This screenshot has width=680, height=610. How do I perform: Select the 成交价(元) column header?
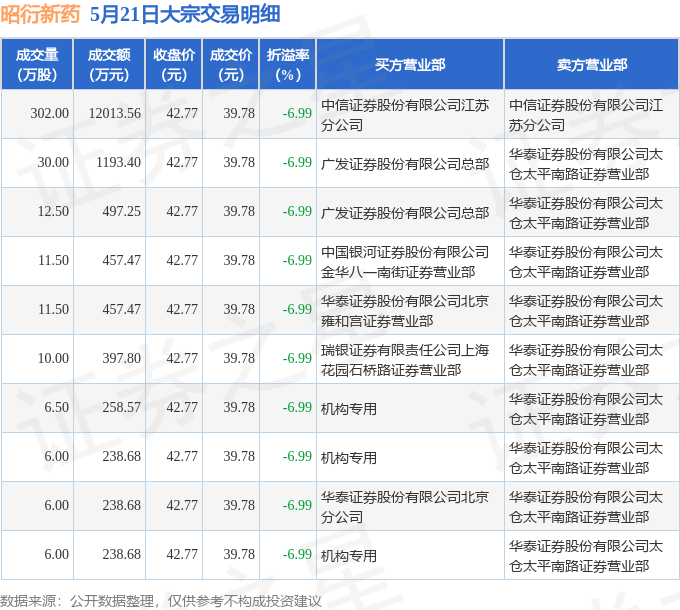(x=231, y=65)
